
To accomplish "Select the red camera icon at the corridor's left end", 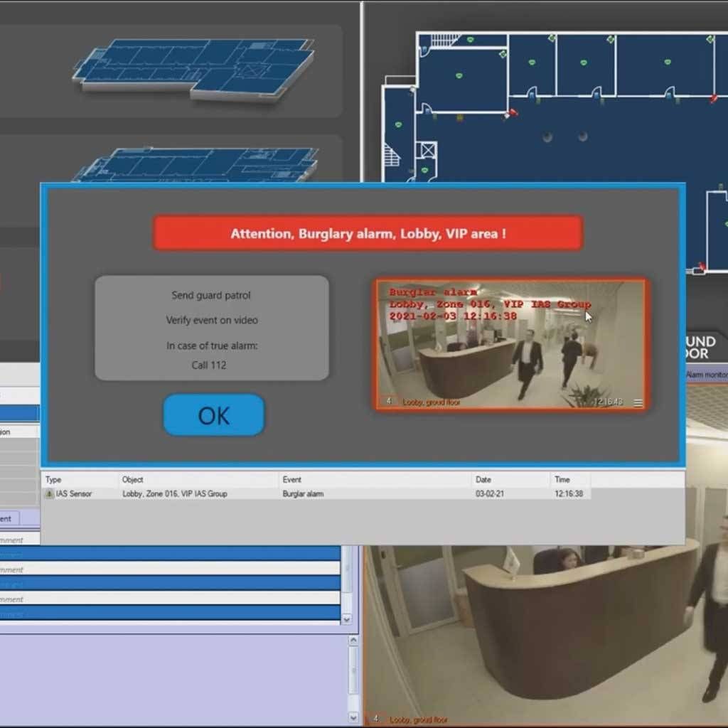I will point(512,112).
